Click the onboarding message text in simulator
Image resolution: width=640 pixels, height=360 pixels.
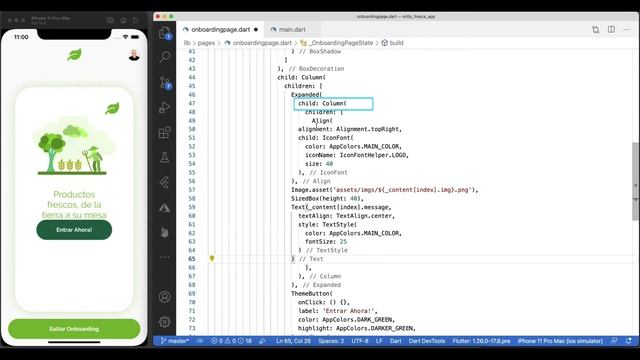click(74, 204)
